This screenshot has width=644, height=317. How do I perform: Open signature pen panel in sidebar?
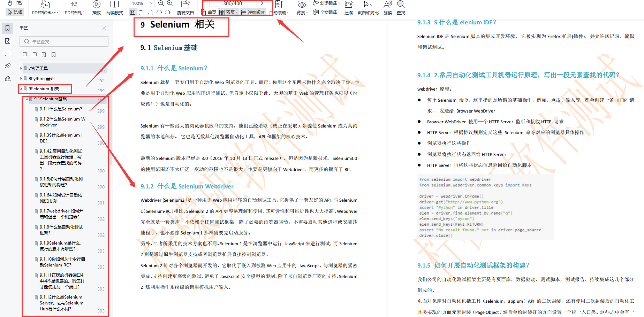point(8,78)
